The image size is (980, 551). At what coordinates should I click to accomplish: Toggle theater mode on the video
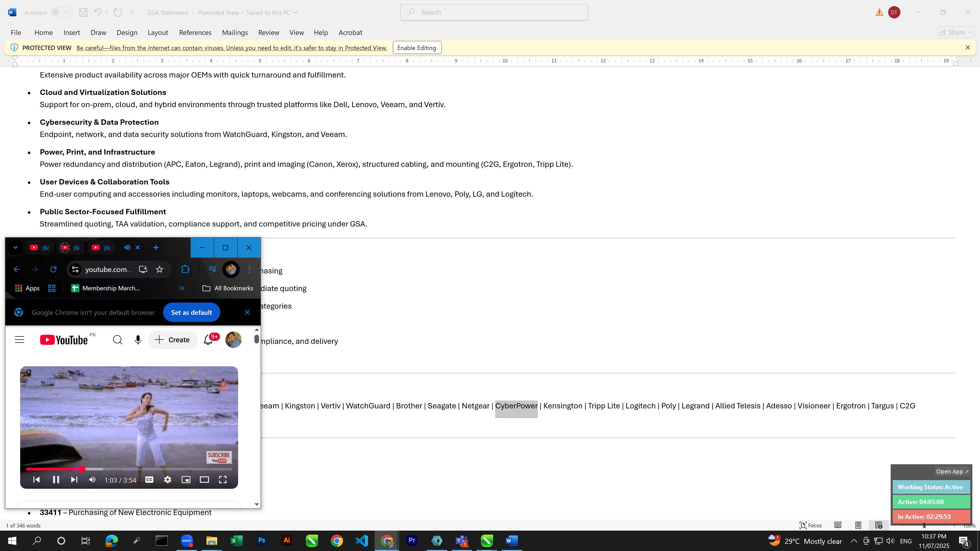tap(204, 480)
